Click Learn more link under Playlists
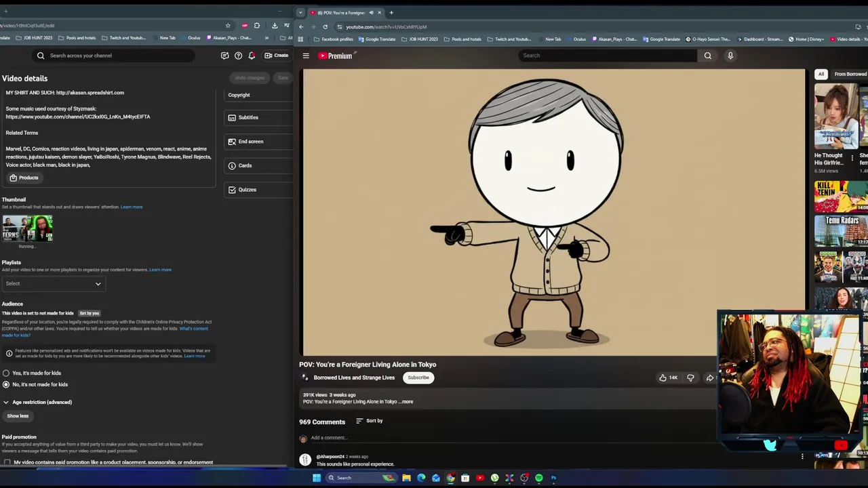868x488 pixels. click(160, 270)
